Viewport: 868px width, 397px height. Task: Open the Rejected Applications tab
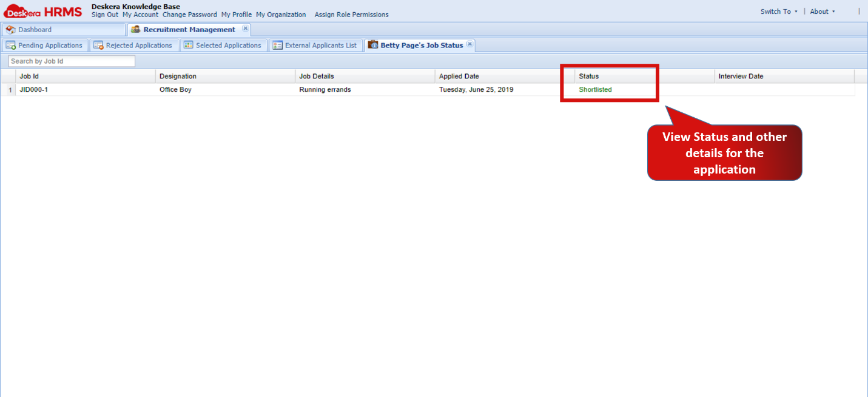pyautogui.click(x=134, y=46)
